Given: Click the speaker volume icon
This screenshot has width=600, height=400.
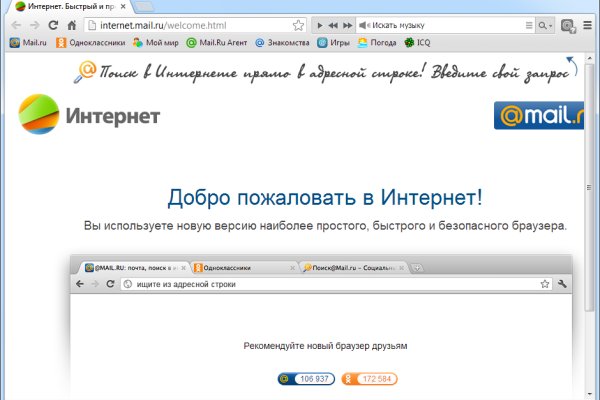Looking at the screenshot, I should (362, 25).
